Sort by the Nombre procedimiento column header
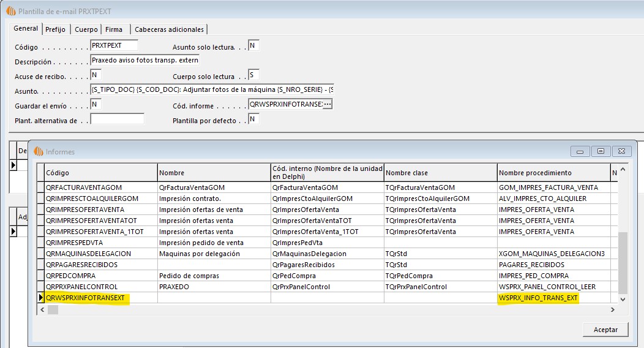Image resolution: width=644 pixels, height=348 pixels. (553, 173)
